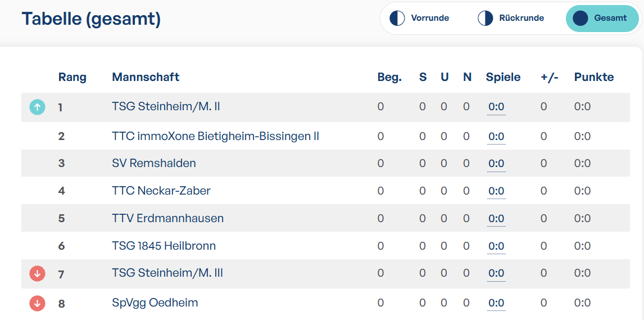Open TTV Erdmannhausen team entry
Screen dimensions: 644x320
click(x=168, y=218)
